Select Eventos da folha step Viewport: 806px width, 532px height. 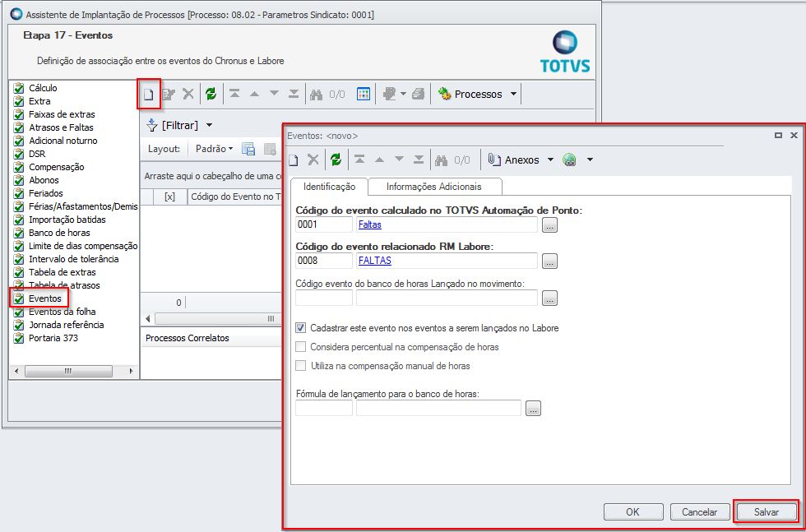coord(62,312)
